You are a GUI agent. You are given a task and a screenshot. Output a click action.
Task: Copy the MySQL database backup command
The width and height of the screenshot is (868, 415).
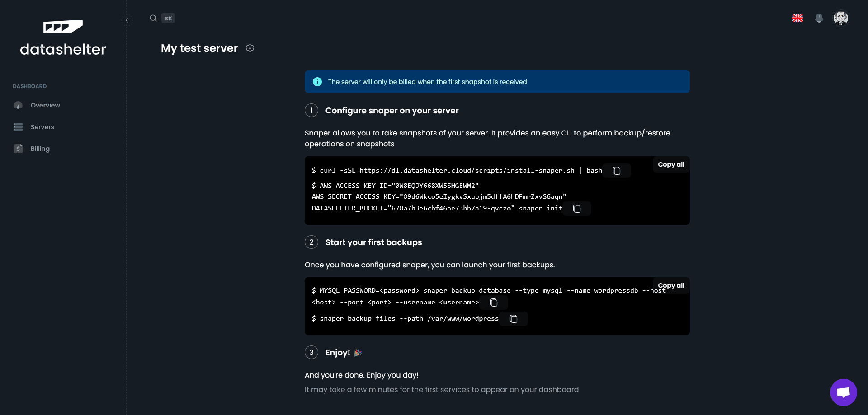tap(494, 303)
